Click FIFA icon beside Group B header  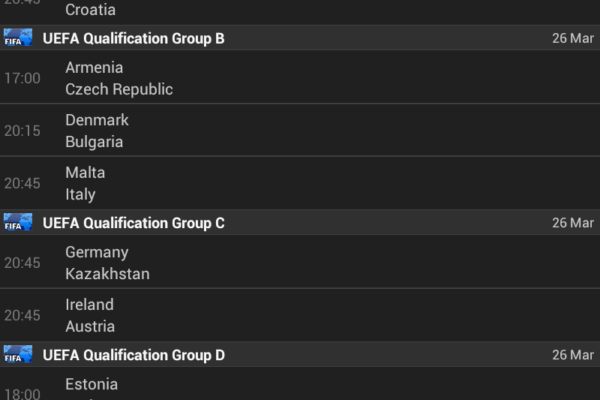18,38
